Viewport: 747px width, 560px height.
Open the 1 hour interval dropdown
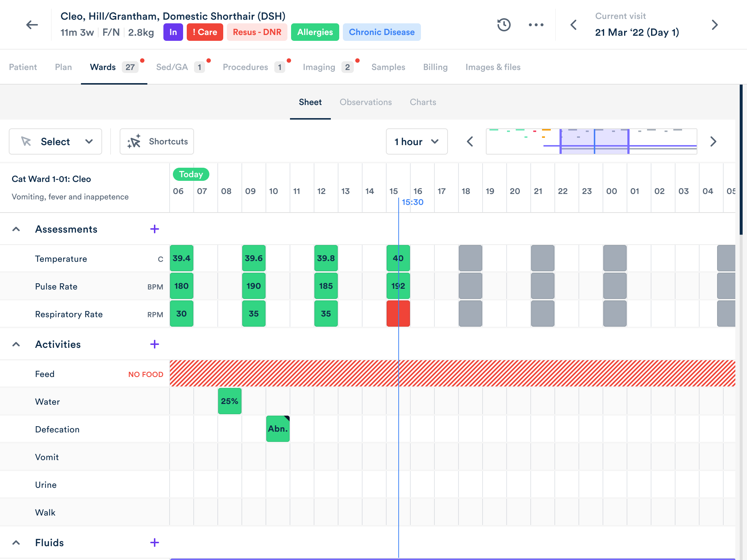pos(417,141)
